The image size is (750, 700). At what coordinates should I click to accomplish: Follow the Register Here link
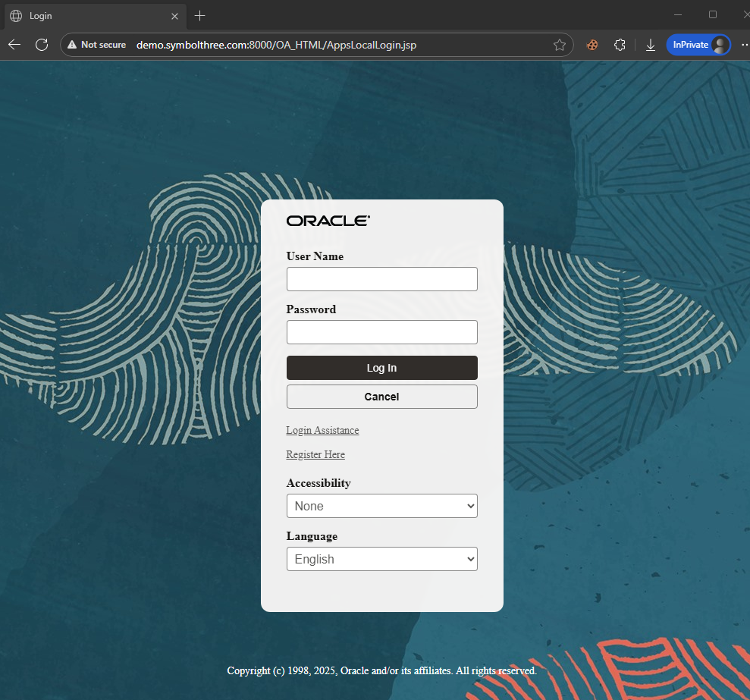[x=315, y=454]
